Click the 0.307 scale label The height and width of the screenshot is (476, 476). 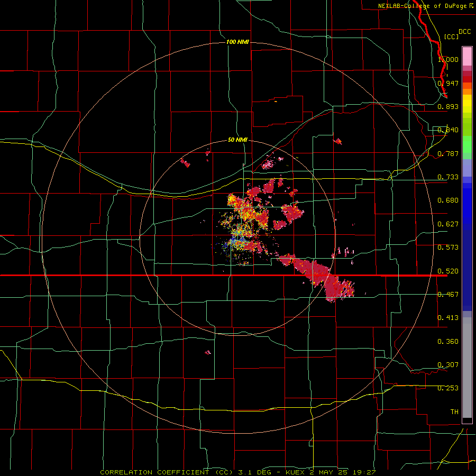448,365
